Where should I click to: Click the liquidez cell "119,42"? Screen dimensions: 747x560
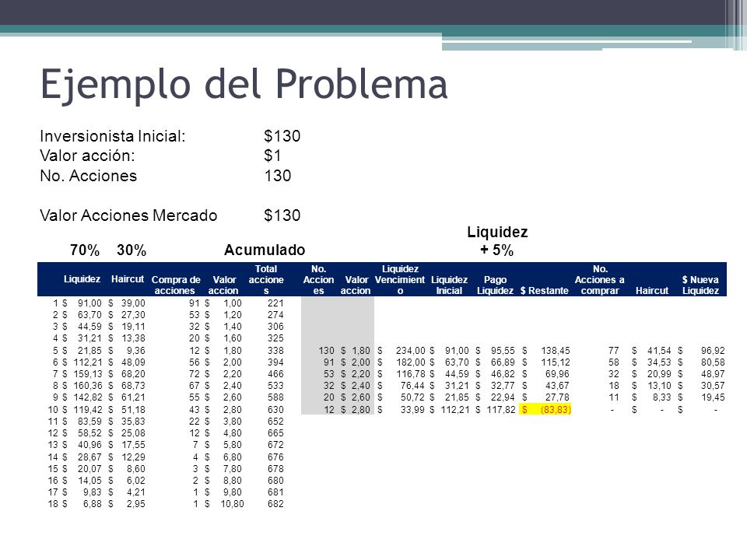coord(88,410)
